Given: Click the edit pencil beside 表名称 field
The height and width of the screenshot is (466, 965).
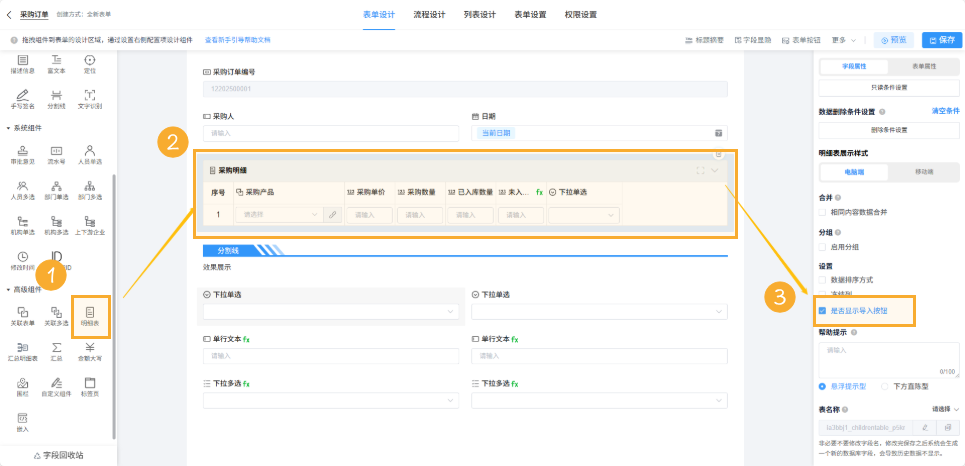Looking at the screenshot, I should pyautogui.click(x=925, y=427).
